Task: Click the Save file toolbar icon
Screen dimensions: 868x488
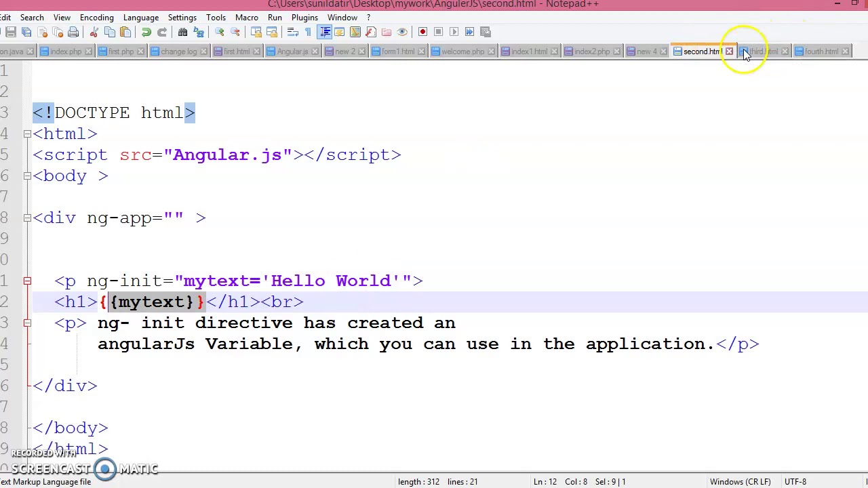Action: click(x=11, y=32)
